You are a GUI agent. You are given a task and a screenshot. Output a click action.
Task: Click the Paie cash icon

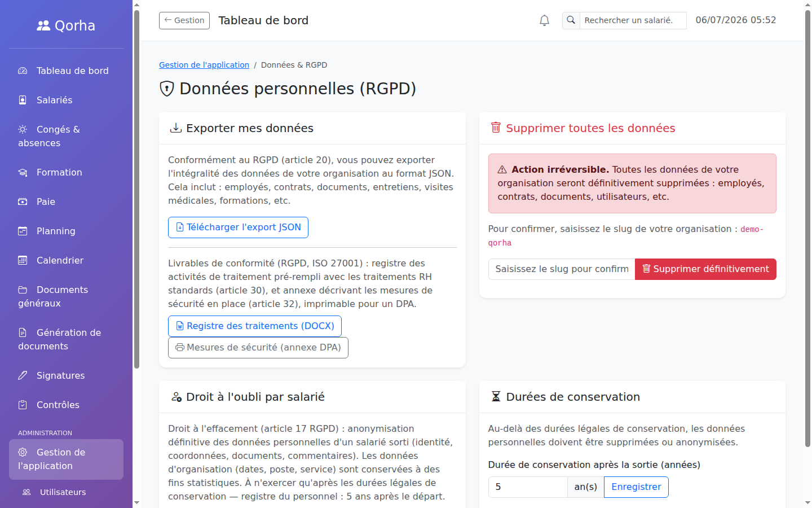[x=23, y=202]
